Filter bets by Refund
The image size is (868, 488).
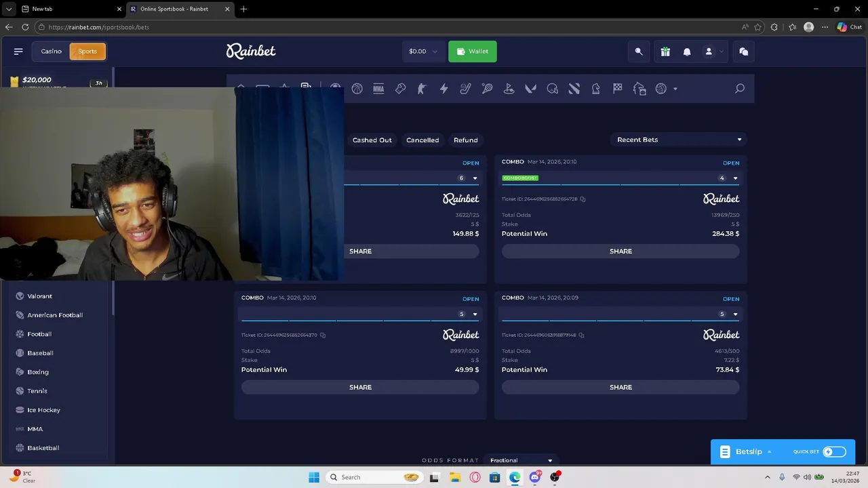[x=466, y=140]
